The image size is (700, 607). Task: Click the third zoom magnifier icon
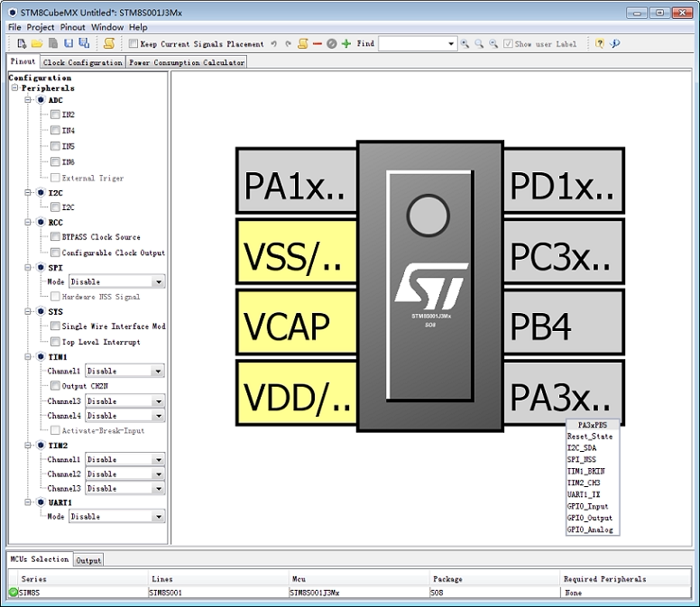pyautogui.click(x=493, y=43)
